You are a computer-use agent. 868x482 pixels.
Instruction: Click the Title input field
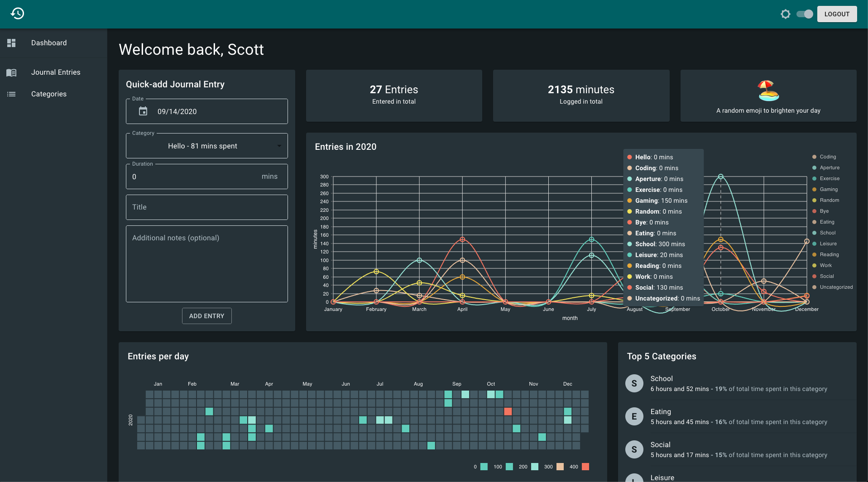pos(207,207)
